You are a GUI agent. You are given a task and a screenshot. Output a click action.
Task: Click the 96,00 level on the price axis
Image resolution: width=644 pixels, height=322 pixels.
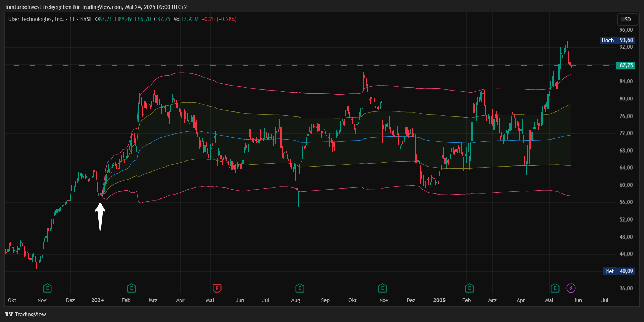[626, 30]
